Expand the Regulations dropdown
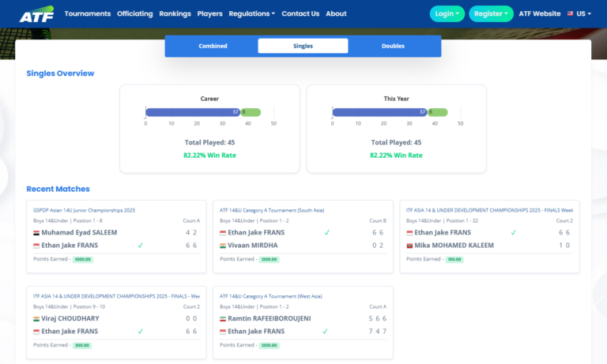Image resolution: width=607 pixels, height=364 pixels. 251,13
